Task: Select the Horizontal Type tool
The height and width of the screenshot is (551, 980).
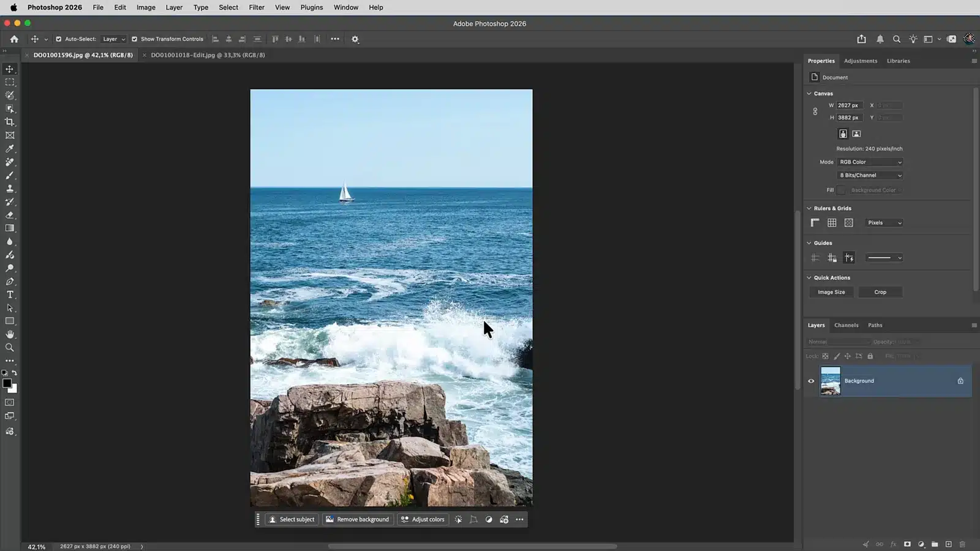Action: pos(10,294)
